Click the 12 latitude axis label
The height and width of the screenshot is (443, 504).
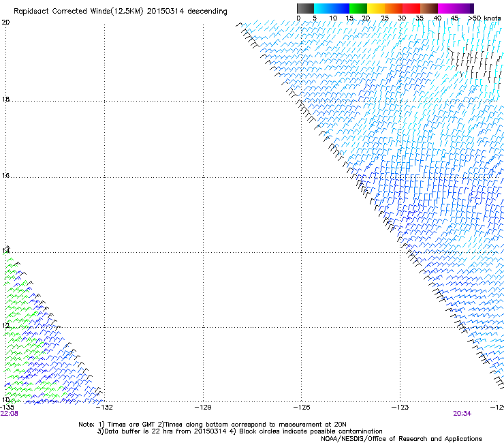click(5, 325)
